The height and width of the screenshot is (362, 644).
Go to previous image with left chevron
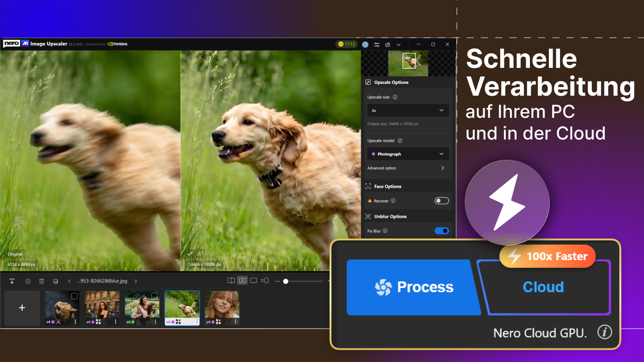[69, 281]
